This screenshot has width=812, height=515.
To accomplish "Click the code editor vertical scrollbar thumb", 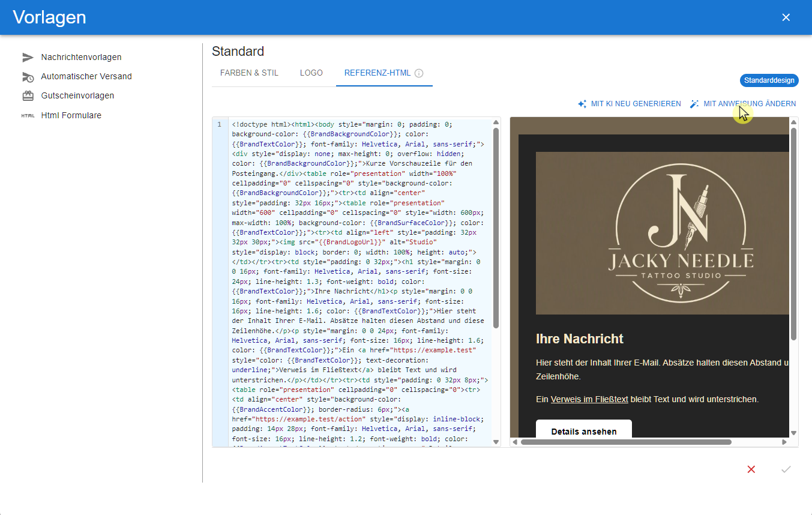I will pos(496,227).
